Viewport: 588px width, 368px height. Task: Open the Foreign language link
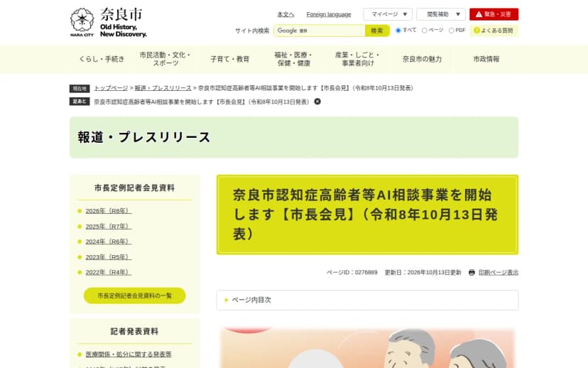coord(329,14)
